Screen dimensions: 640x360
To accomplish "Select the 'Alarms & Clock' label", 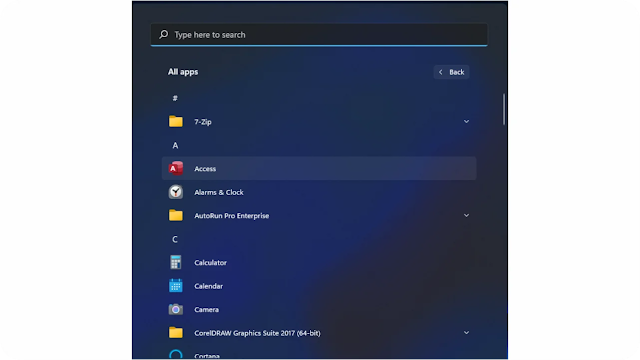I will [x=219, y=192].
